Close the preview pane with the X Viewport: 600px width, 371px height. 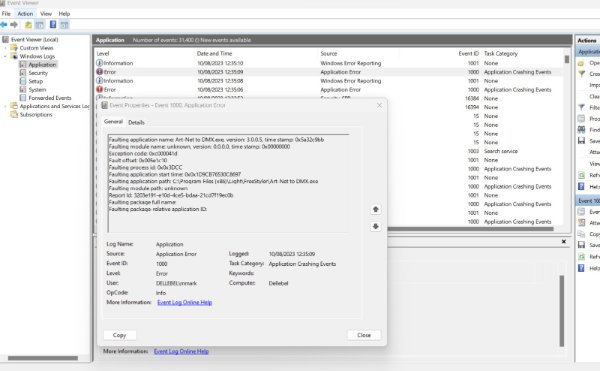click(x=564, y=242)
